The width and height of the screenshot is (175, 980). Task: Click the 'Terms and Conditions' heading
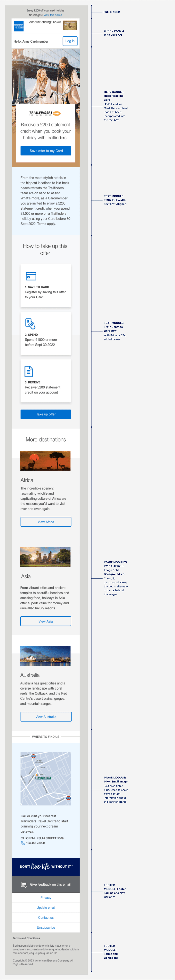pyautogui.click(x=26, y=938)
